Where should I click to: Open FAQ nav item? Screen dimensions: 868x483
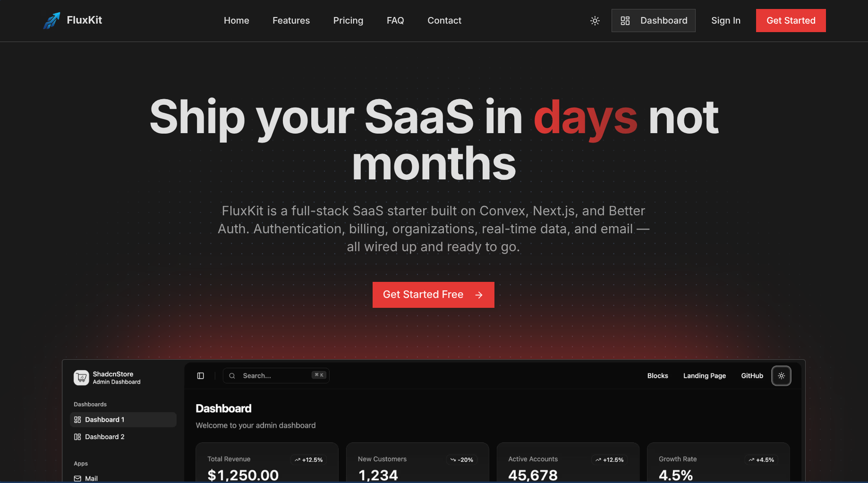[x=395, y=21]
